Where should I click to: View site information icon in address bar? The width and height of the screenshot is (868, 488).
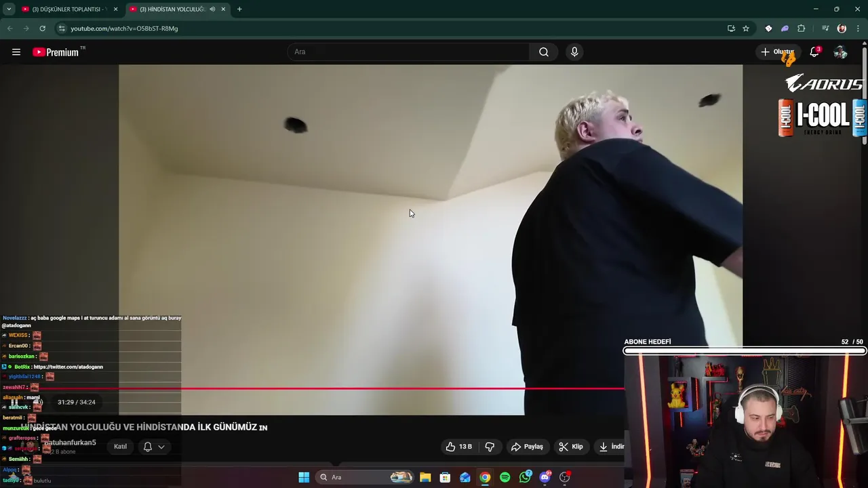tap(62, 28)
